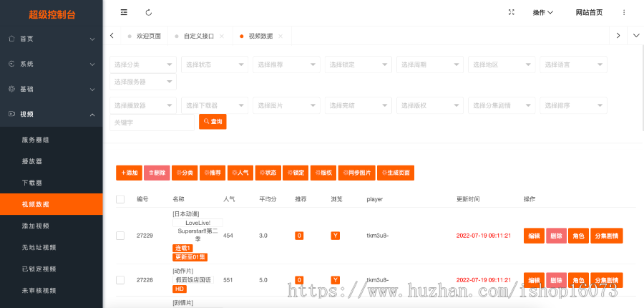The image size is (644, 308).
Task: Refresh the page using the reload icon
Action: pyautogui.click(x=149, y=12)
